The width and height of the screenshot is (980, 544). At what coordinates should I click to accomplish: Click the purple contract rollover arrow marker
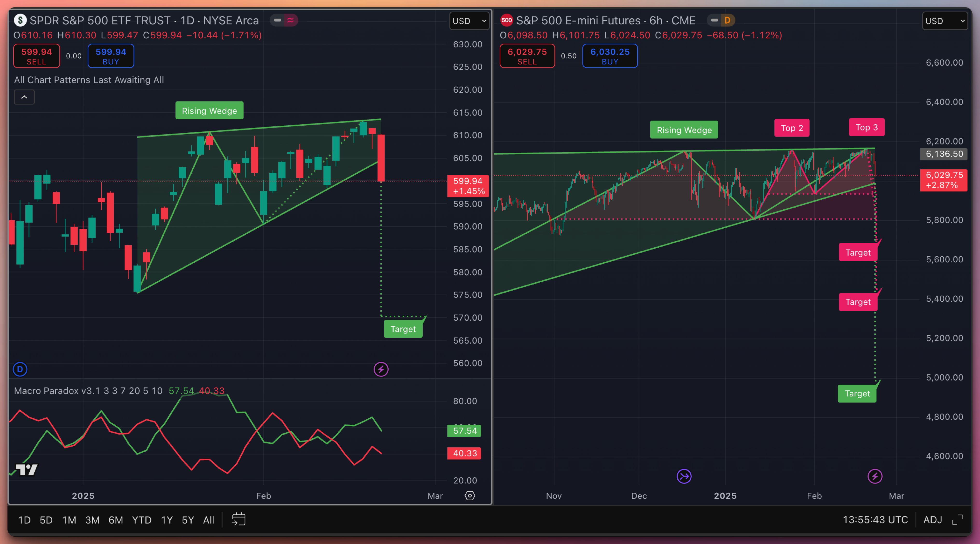(x=684, y=476)
